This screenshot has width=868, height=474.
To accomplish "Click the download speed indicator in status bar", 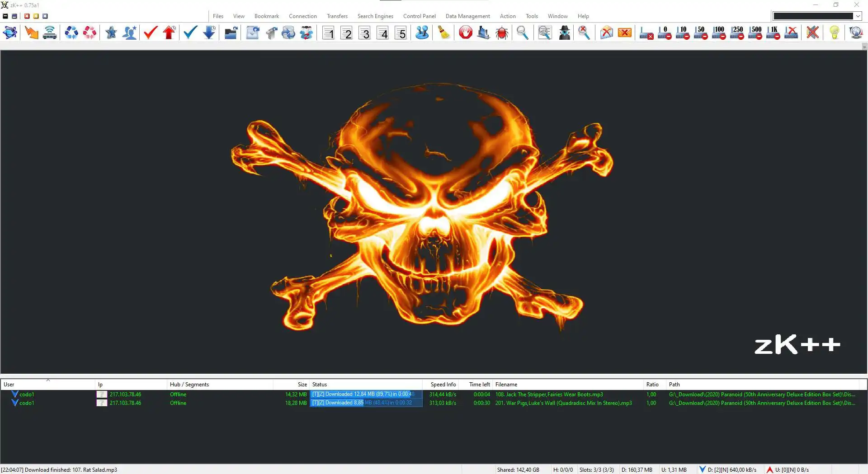I will point(727,470).
